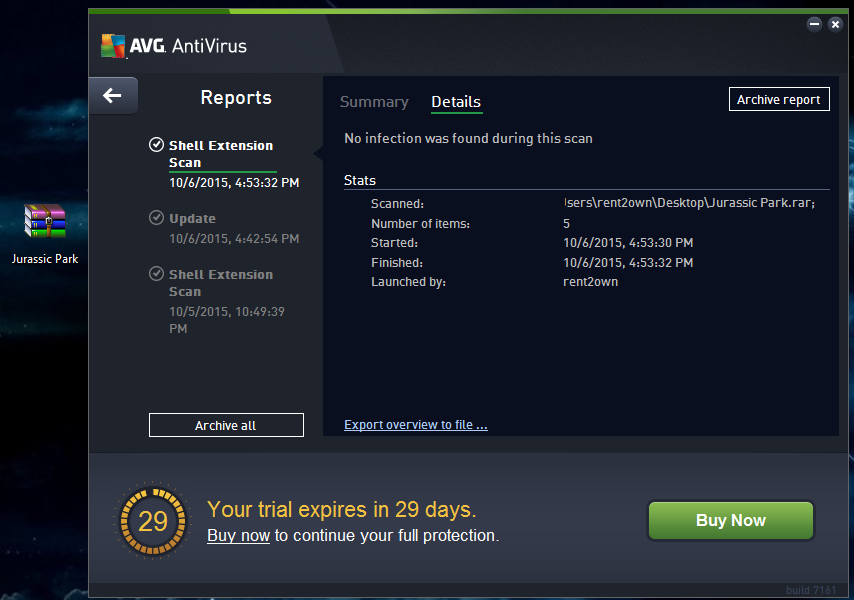Click Finished time value in Stats
This screenshot has width=854, height=600.
(x=628, y=263)
